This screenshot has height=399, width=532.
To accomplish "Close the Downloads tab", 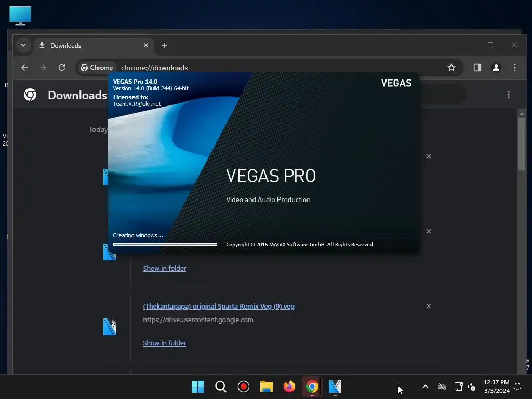I will click(x=146, y=45).
